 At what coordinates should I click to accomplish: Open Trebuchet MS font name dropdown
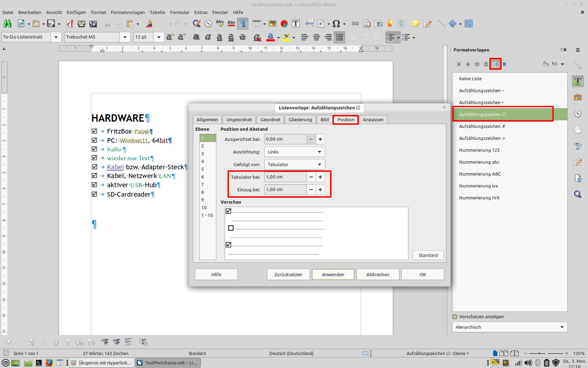(125, 37)
